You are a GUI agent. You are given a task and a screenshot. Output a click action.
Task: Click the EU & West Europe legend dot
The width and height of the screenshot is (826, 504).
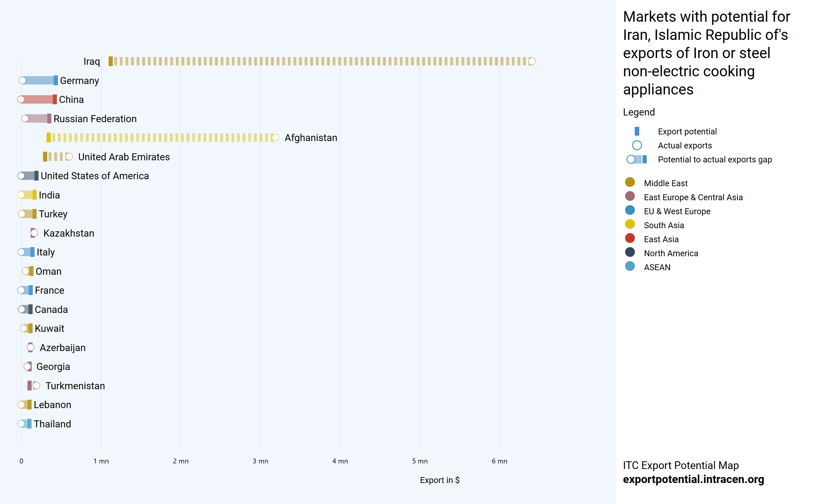pos(630,210)
